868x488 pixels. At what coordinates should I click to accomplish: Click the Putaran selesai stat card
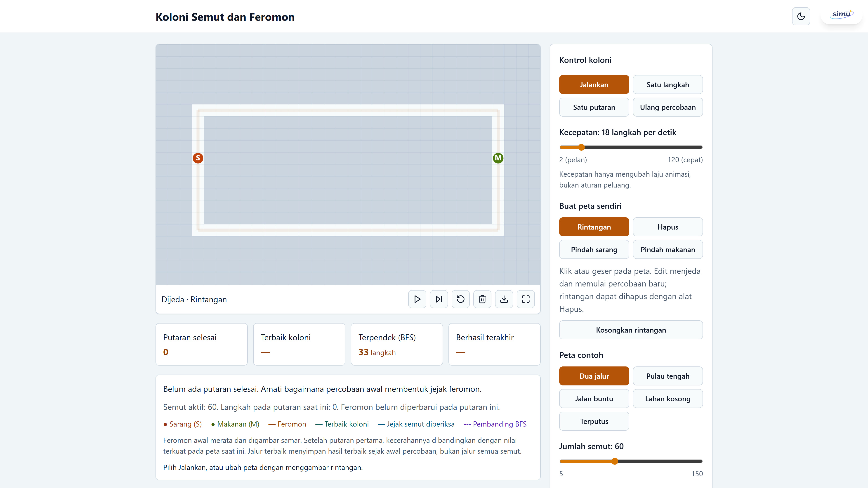click(201, 344)
